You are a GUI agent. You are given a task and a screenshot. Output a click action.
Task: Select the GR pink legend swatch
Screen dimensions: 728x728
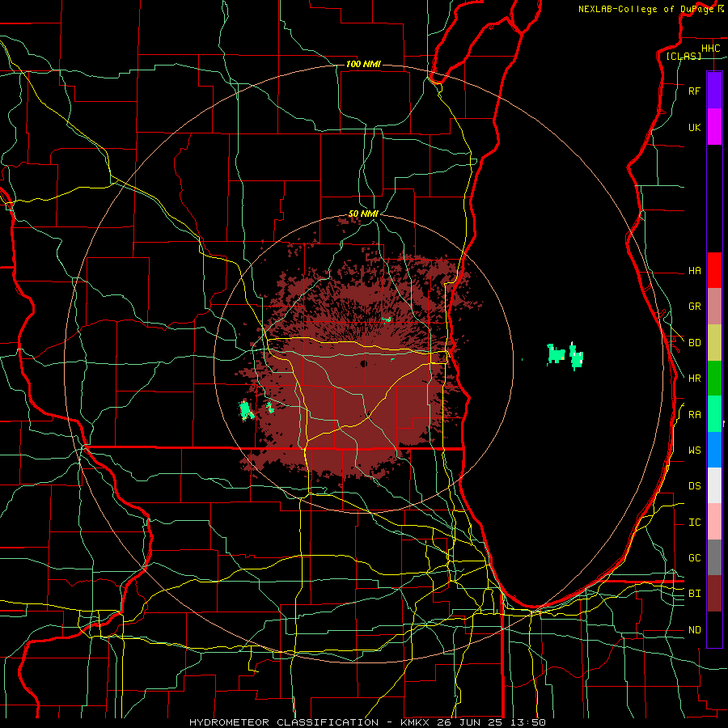click(714, 307)
